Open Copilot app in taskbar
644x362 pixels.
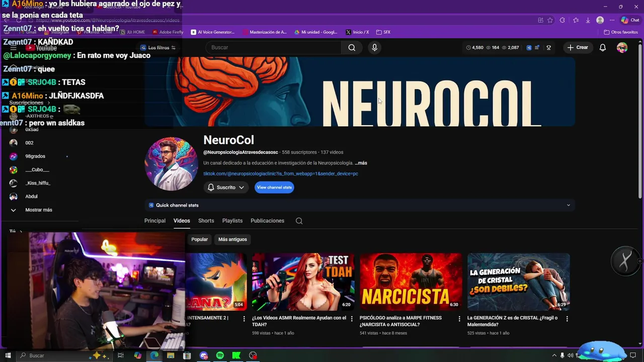coord(137,355)
